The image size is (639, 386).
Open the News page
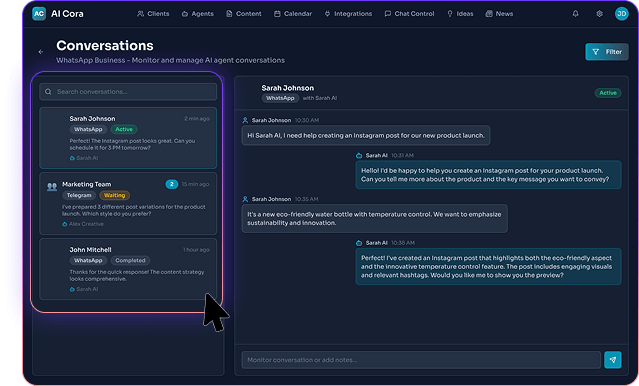tap(500, 14)
